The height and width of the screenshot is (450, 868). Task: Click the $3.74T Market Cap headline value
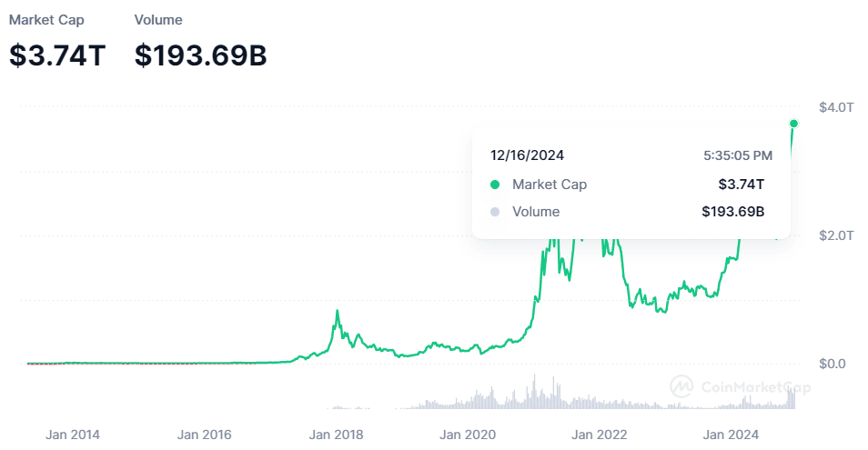[x=57, y=55]
